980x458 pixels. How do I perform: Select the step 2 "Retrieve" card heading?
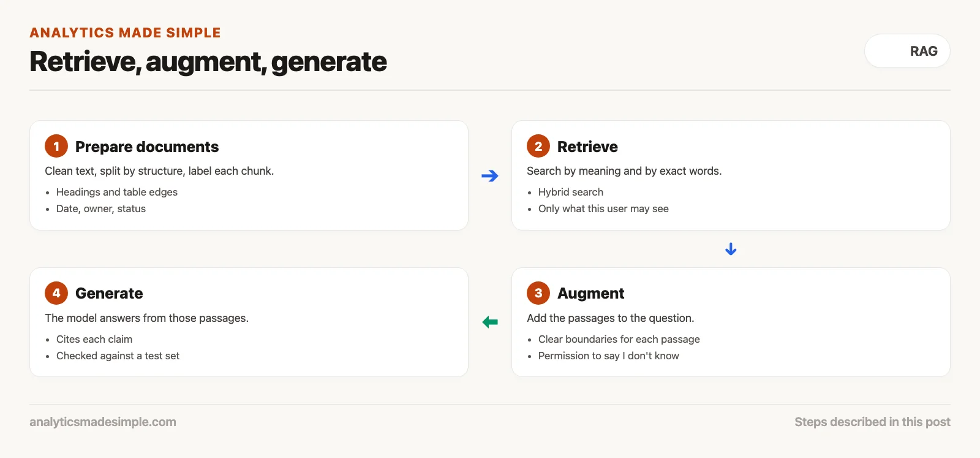pos(587,147)
